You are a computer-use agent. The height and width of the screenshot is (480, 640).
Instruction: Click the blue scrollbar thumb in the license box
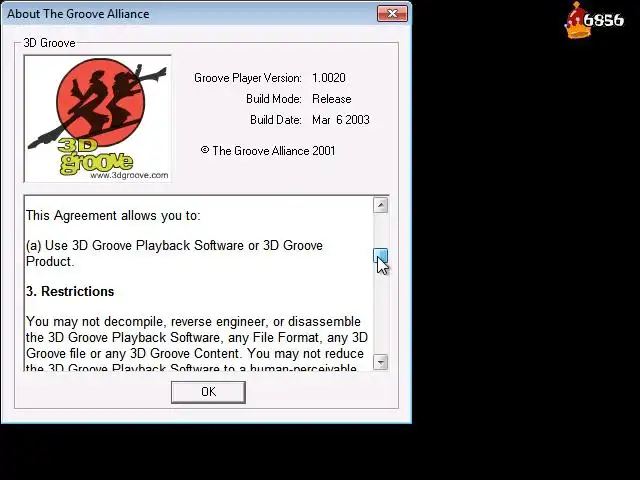(x=380, y=256)
